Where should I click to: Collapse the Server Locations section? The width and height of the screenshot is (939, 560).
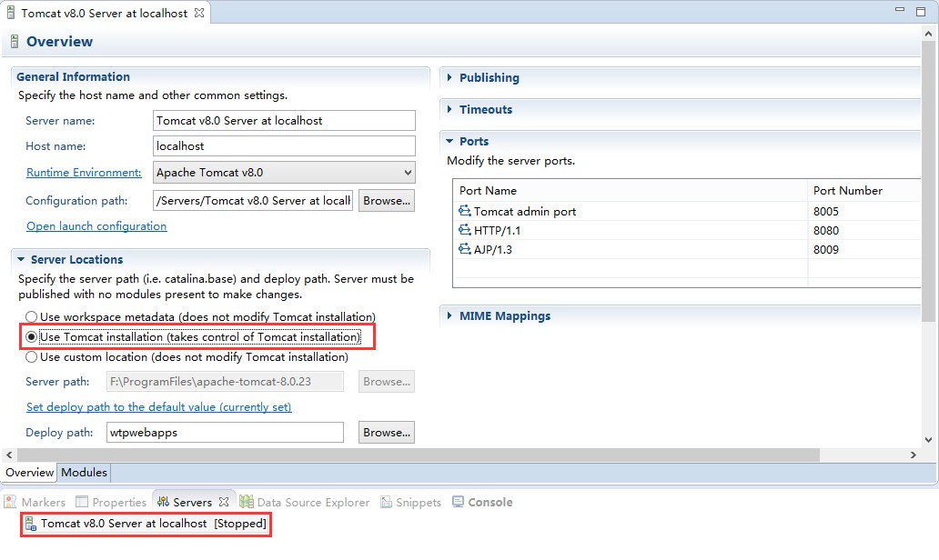pyautogui.click(x=21, y=259)
